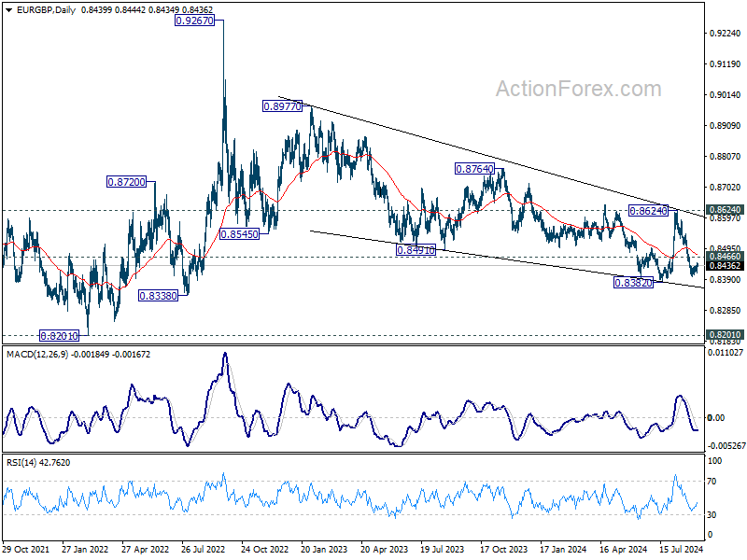Click the 15 Jul 2024 date label

coord(682,549)
